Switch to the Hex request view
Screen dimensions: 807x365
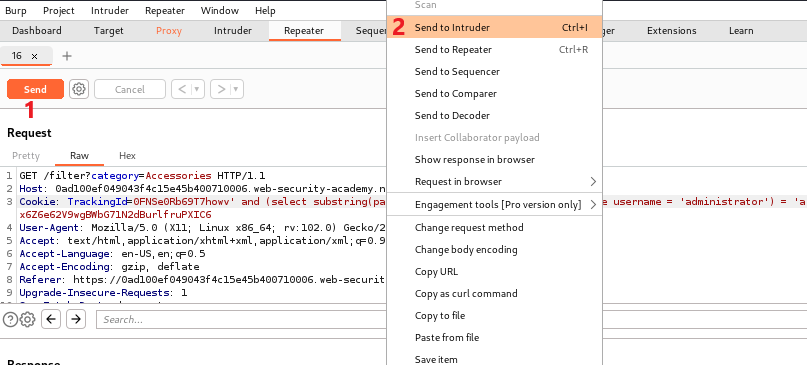point(127,155)
